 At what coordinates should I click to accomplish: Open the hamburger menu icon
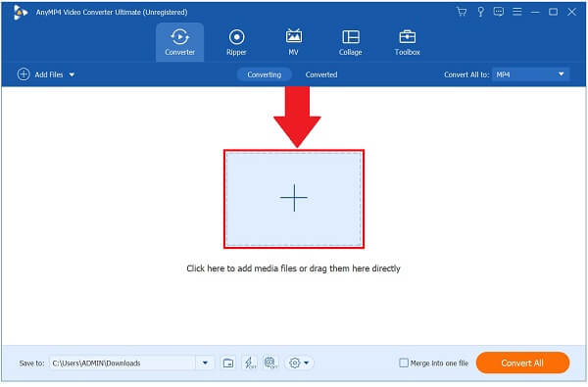pyautogui.click(x=516, y=12)
